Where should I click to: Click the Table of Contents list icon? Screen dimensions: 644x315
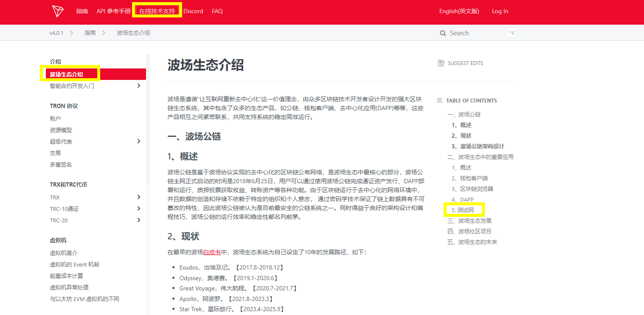(440, 101)
